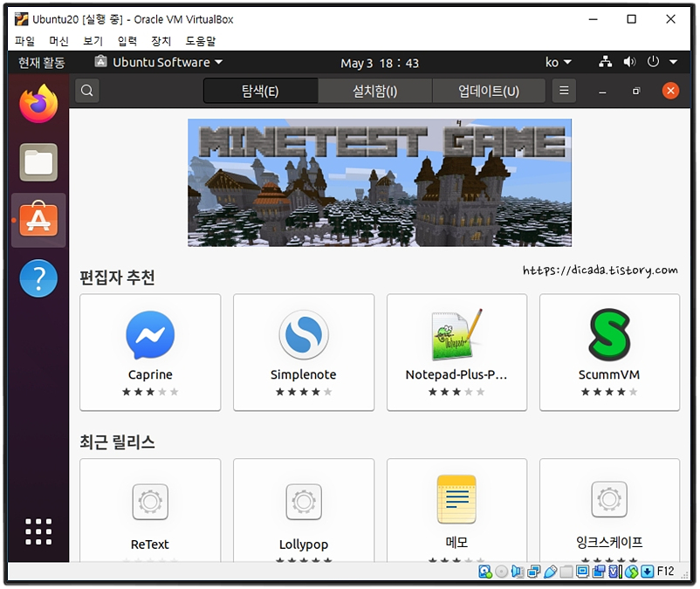This screenshot has width=700, height=589.
Task: Click the VirtualBox network adapters status icon
Action: tap(534, 572)
